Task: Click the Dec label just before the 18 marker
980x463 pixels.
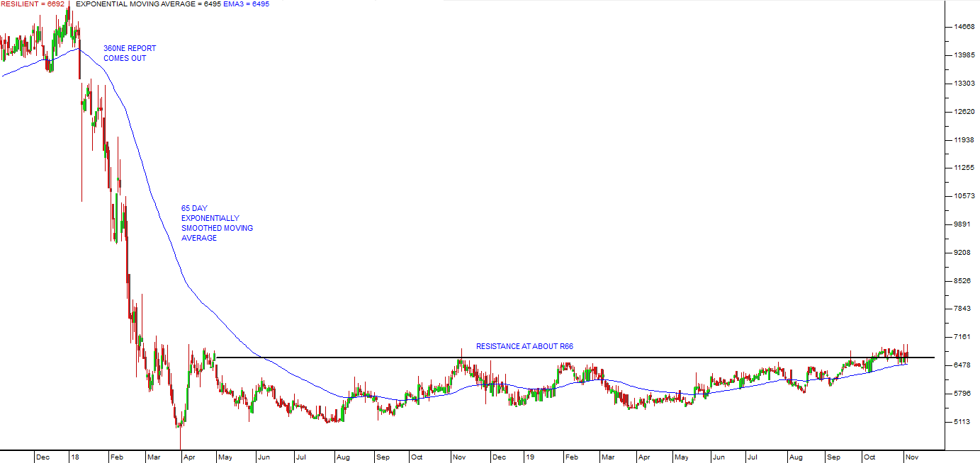Action: click(x=43, y=457)
